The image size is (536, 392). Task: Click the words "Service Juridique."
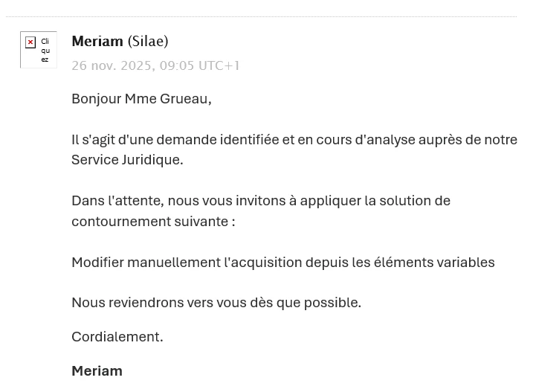point(127,160)
